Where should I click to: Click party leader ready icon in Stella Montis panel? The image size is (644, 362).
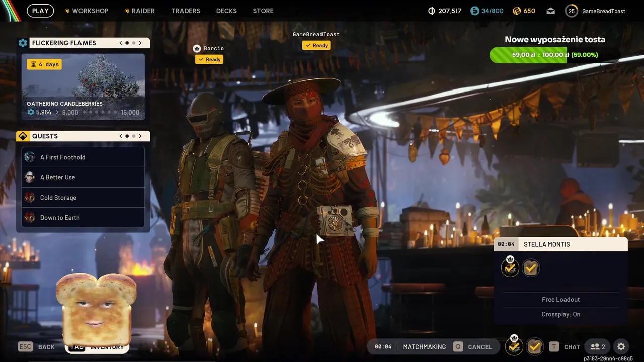(510, 267)
